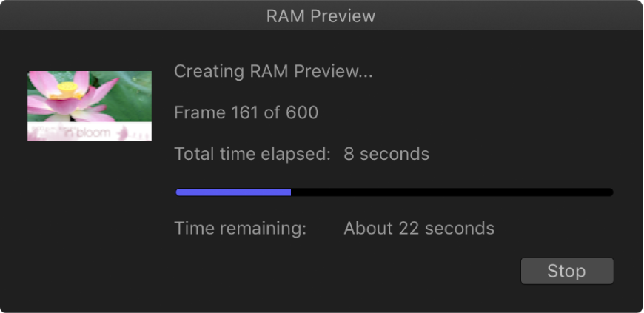Click the RAM Preview window title
This screenshot has height=313, width=644.
click(321, 16)
